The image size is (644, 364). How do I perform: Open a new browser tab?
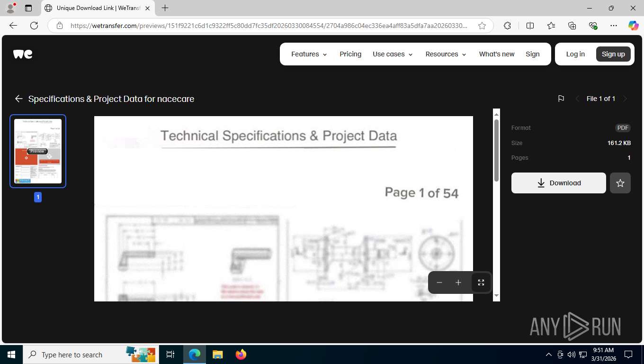(x=165, y=8)
